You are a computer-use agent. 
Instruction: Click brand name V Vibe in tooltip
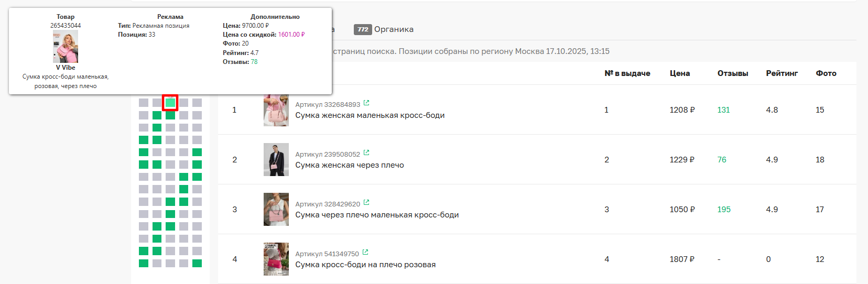point(66,68)
